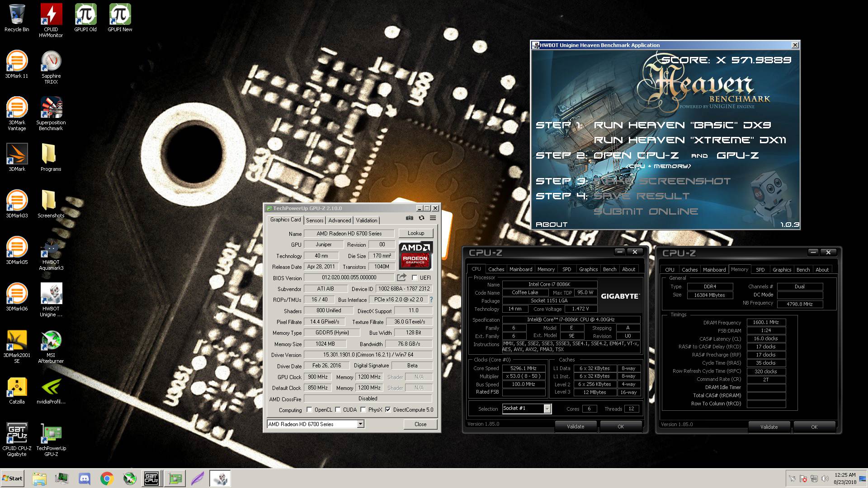Open Chrome from the taskbar
This screenshot has height=488, width=868.
107,479
